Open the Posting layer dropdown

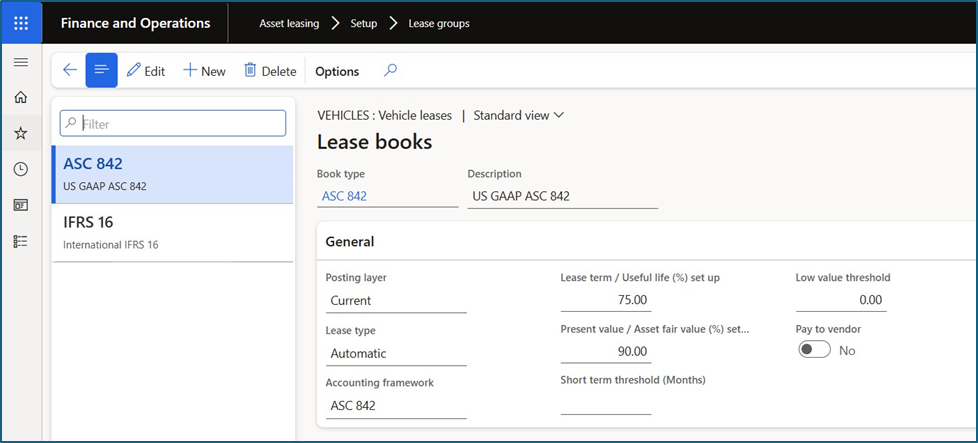[x=395, y=301]
